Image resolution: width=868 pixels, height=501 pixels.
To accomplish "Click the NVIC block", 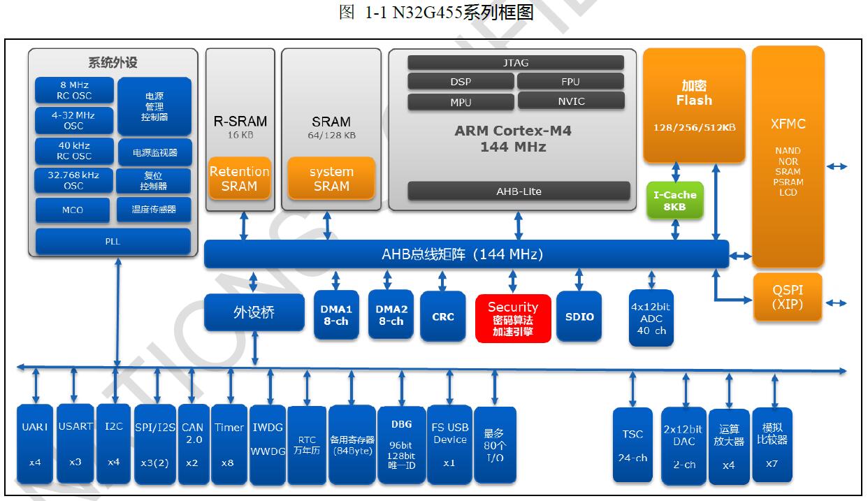I will [x=571, y=101].
